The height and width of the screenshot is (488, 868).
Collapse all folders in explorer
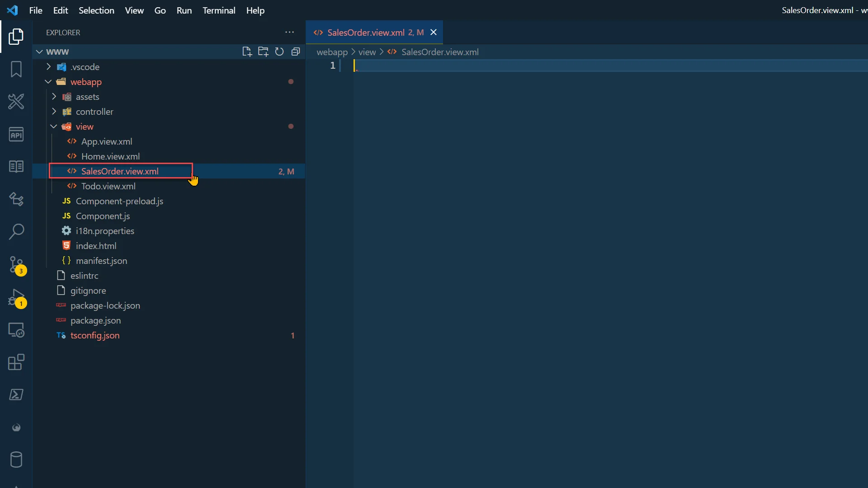pos(296,52)
